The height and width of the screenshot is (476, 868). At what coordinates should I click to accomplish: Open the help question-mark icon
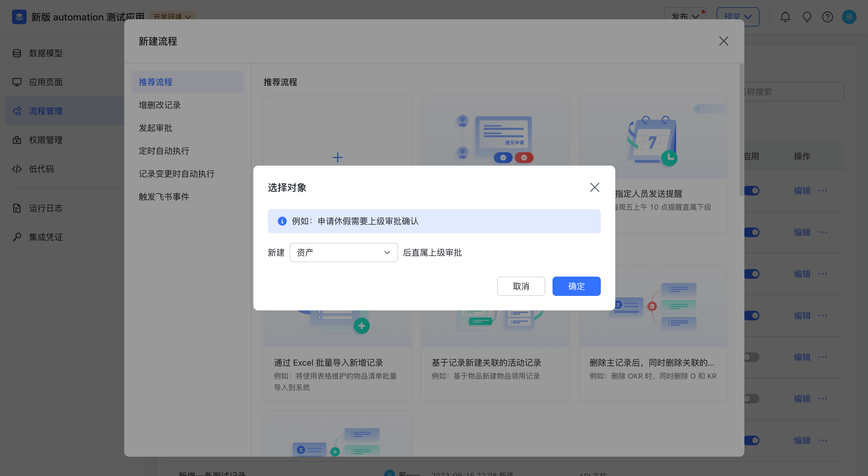coord(827,17)
